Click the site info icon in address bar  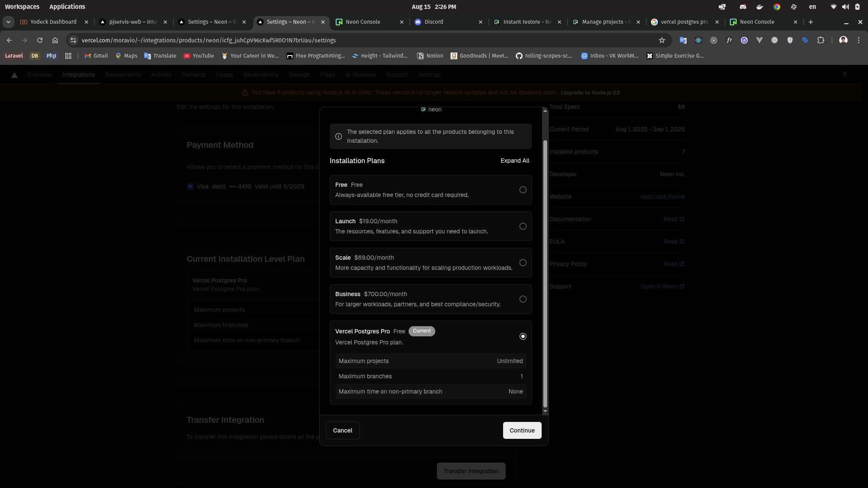[x=73, y=40]
